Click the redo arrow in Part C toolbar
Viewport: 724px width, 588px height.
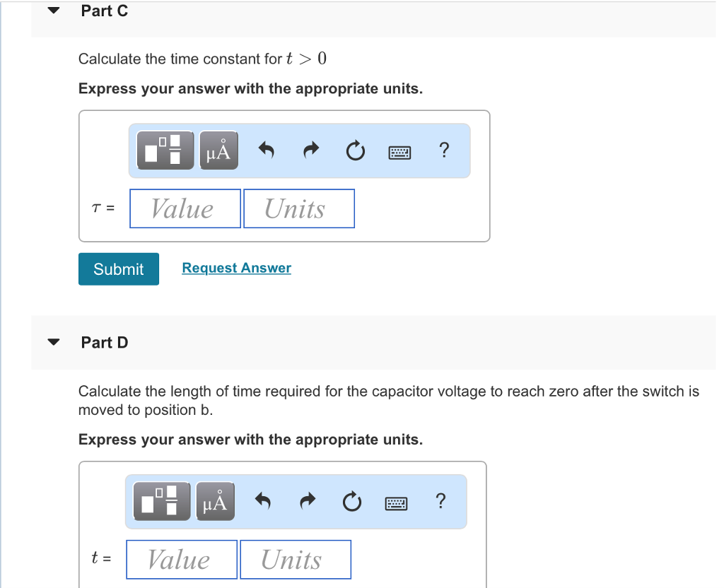[310, 150]
